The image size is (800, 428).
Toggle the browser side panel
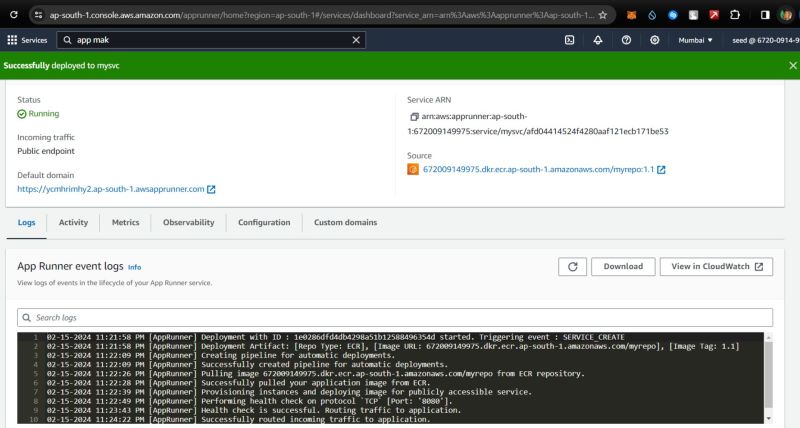(x=765, y=15)
